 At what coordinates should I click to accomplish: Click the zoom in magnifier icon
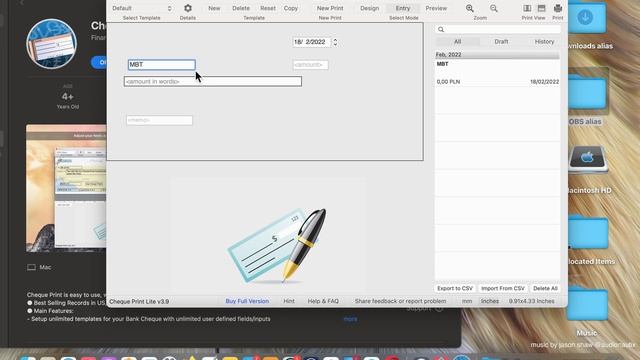tap(470, 8)
